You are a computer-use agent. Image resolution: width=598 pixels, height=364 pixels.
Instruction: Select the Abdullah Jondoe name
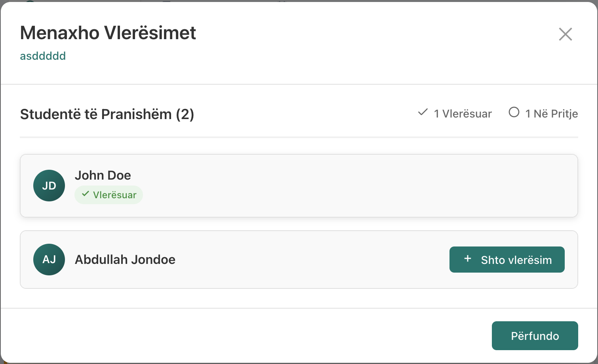[125, 260]
